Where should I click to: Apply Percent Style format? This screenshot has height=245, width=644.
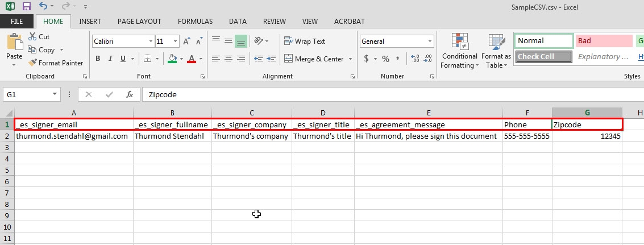tap(385, 59)
